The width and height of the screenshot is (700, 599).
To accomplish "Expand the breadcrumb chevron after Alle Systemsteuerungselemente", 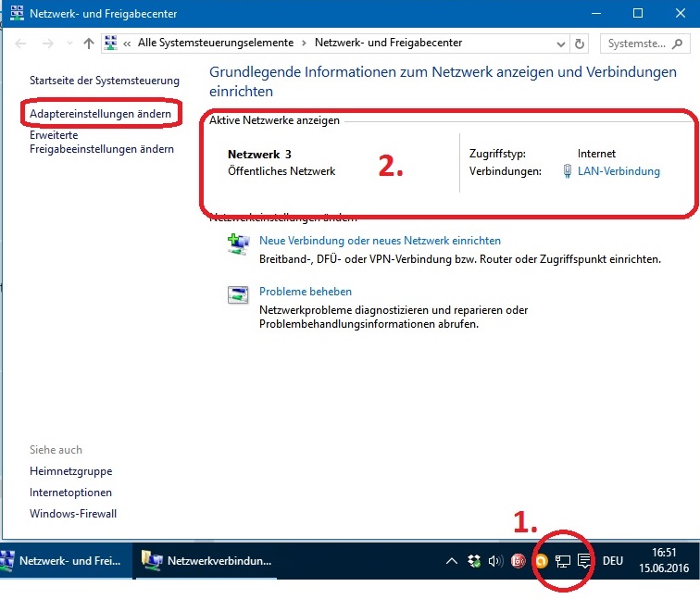I will [x=304, y=44].
